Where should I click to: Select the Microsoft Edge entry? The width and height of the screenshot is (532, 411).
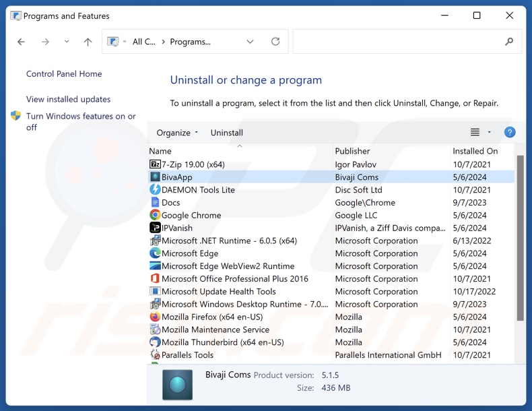[190, 253]
